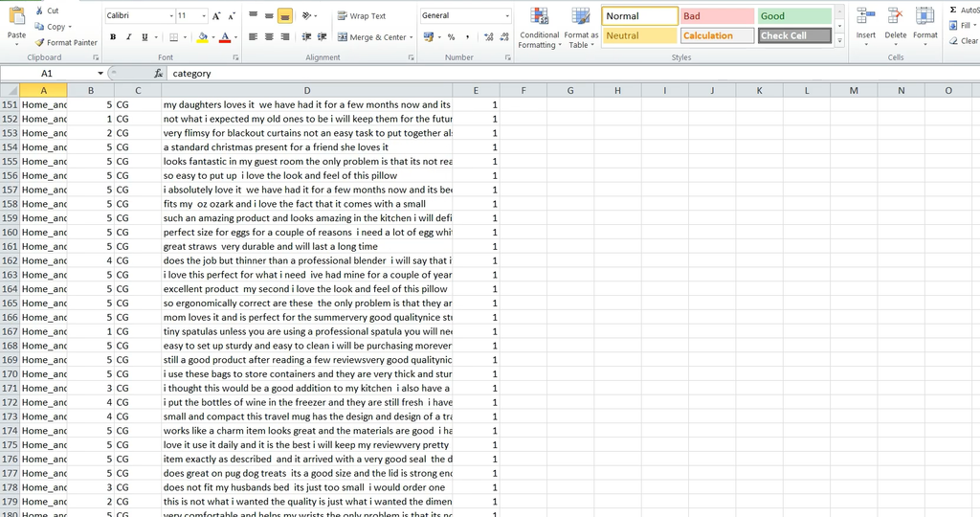Apply the Bad cell style
This screenshot has width=980, height=517.
pyautogui.click(x=718, y=16)
